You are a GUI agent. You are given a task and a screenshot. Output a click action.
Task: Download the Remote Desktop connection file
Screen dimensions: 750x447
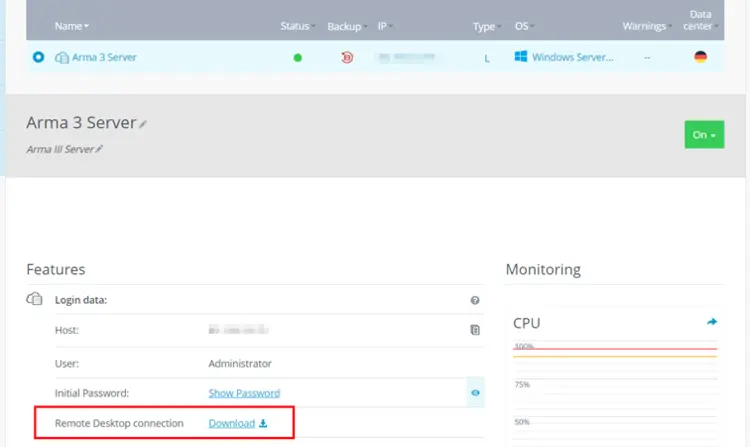coord(232,423)
